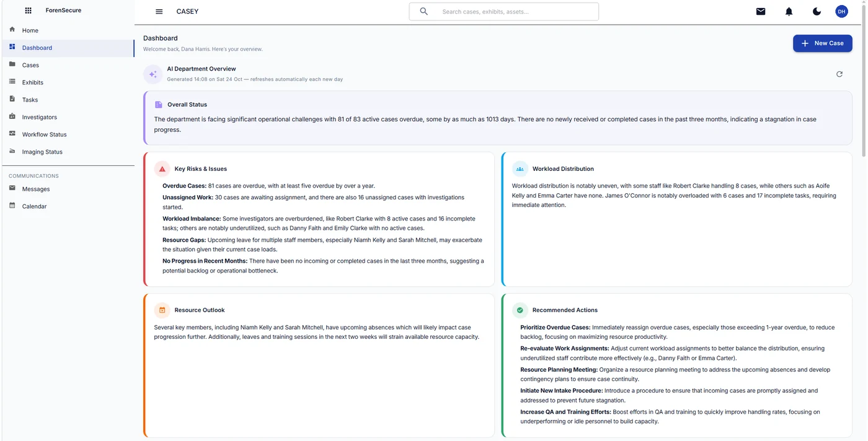Click the search magnifier icon

pos(424,11)
